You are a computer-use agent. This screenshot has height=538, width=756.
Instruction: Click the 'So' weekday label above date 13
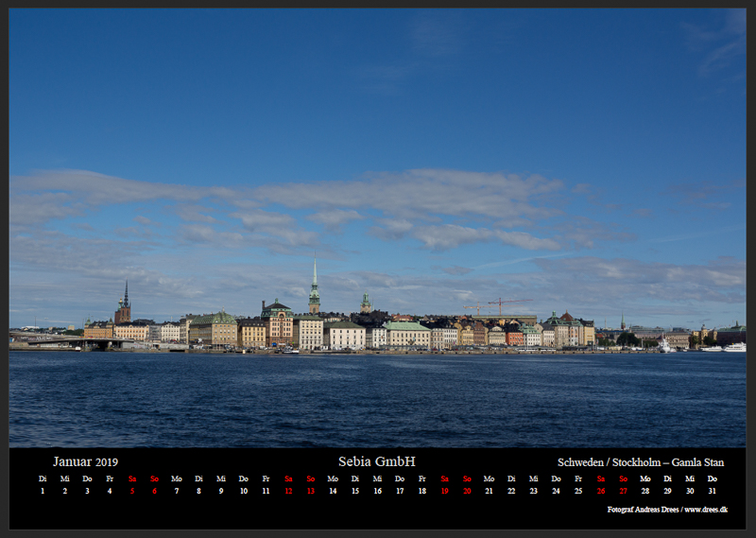click(311, 478)
